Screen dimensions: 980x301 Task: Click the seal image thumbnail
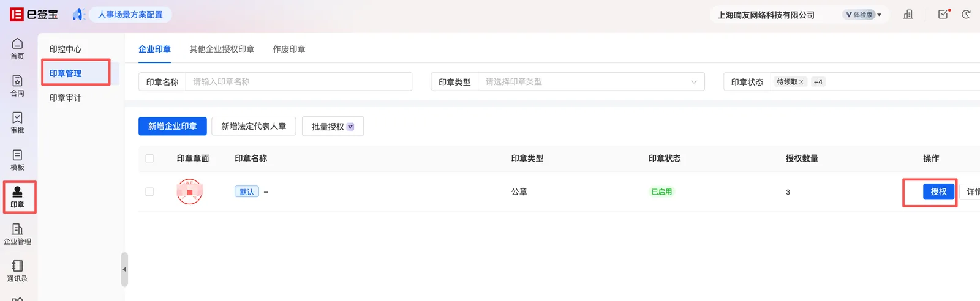click(x=190, y=191)
